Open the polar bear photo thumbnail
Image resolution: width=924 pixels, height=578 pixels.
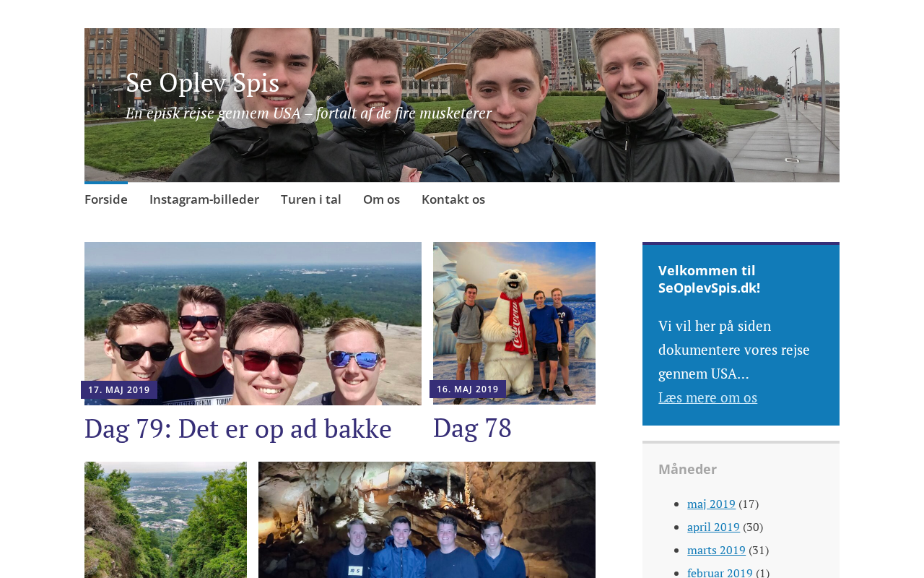click(x=514, y=323)
